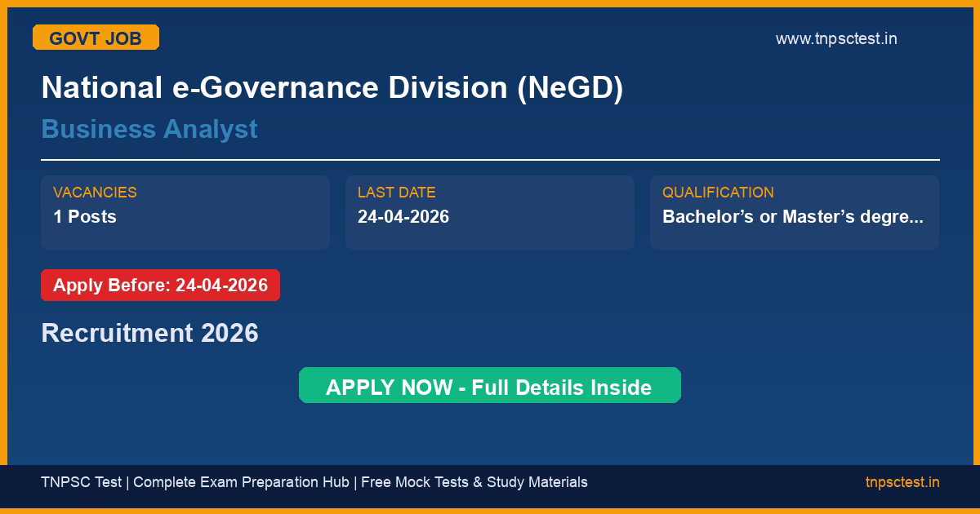Click the date value under Last Date
Viewport: 980px width, 514px height.
[x=403, y=216]
